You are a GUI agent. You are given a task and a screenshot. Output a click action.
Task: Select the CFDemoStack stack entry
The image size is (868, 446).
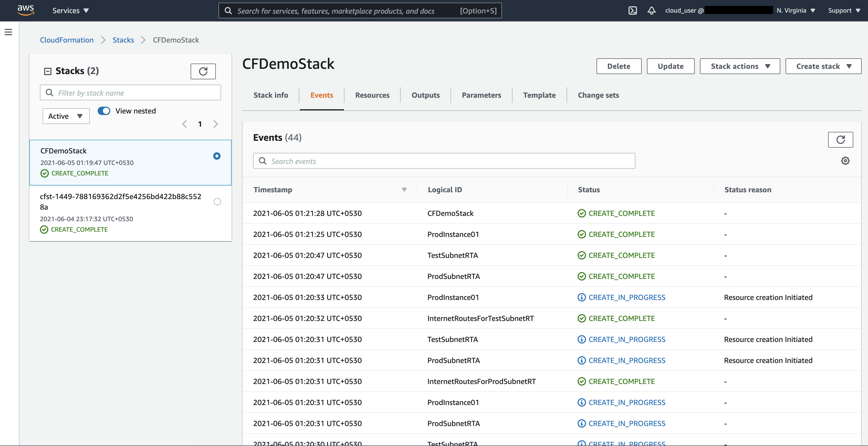pyautogui.click(x=130, y=163)
